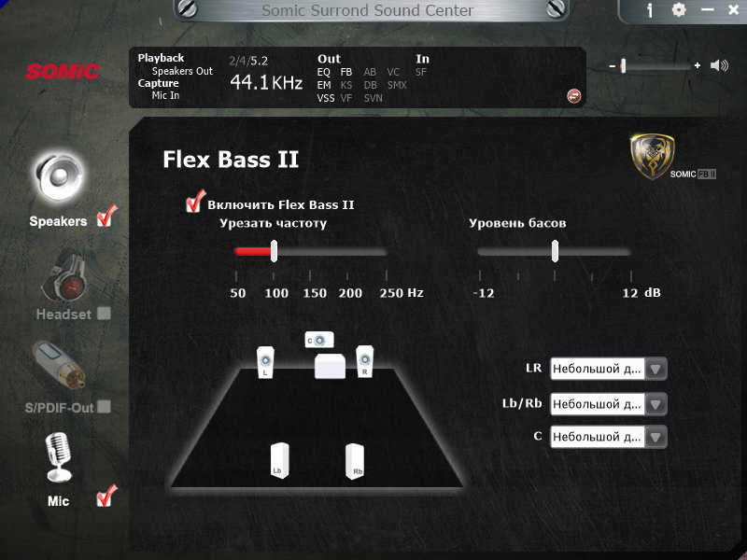Click the master volume slider handle
The height and width of the screenshot is (560, 747).
point(623,65)
